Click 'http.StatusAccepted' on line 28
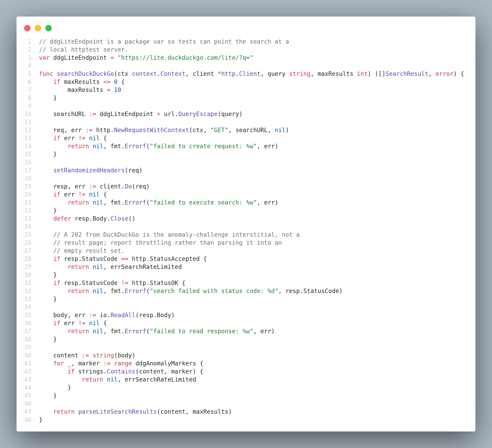 [x=166, y=259]
